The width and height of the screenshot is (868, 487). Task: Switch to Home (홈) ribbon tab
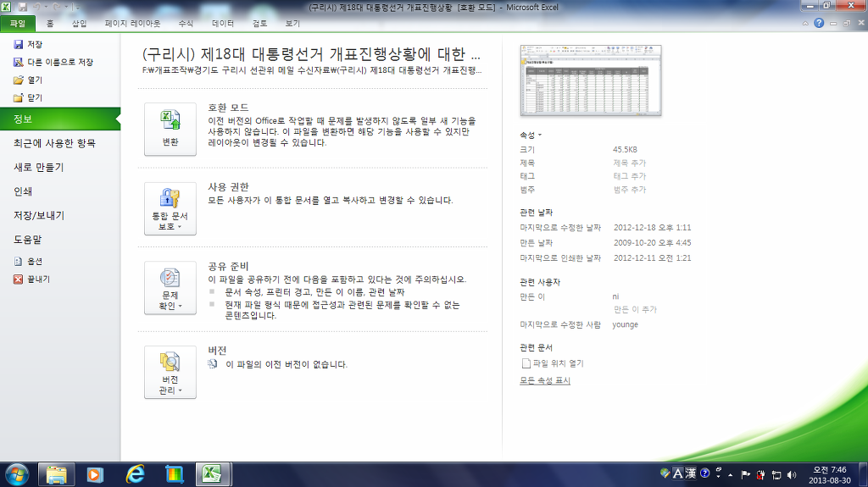[50, 23]
